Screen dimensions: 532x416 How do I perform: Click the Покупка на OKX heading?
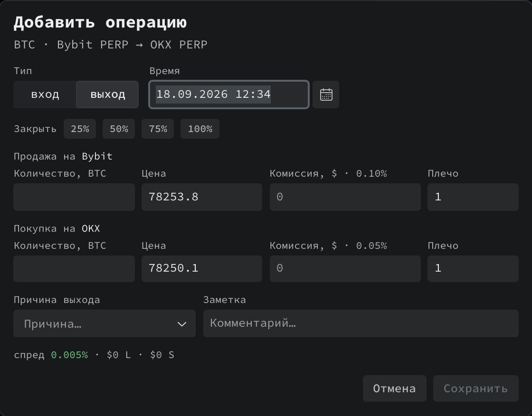point(57,229)
